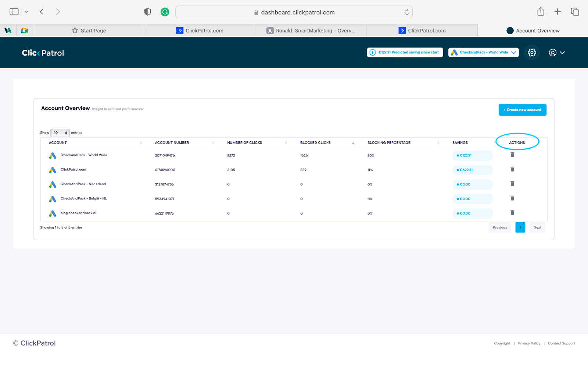Open the privacy shield icon in toolbar
The image size is (588, 368).
(x=147, y=12)
